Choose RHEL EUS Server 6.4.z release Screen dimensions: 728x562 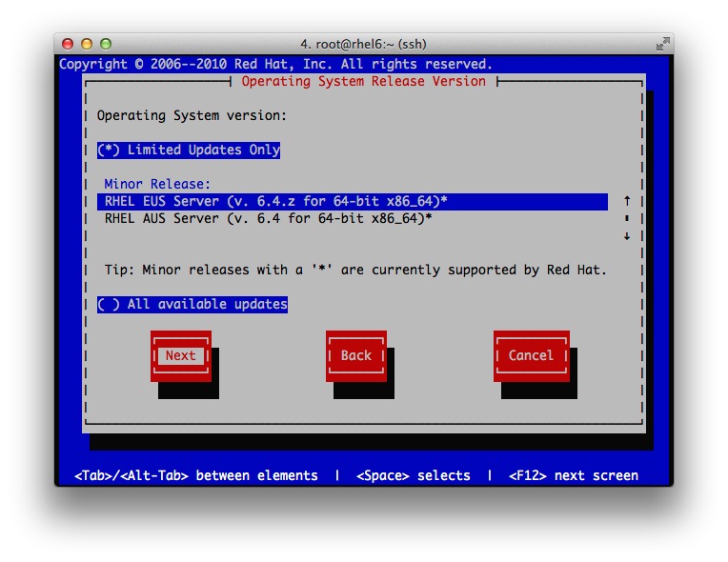tap(353, 201)
